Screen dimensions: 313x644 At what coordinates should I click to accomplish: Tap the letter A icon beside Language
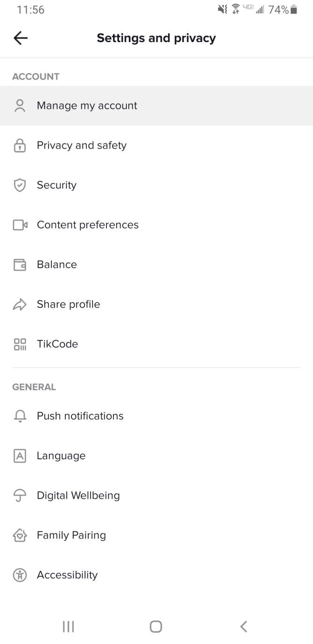tap(20, 456)
